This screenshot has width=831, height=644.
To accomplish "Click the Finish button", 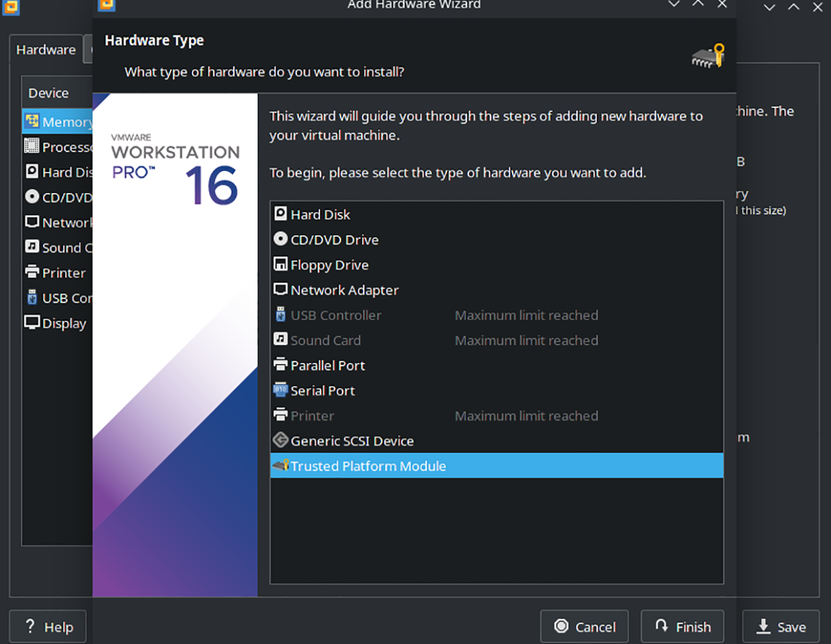I will tap(682, 627).
